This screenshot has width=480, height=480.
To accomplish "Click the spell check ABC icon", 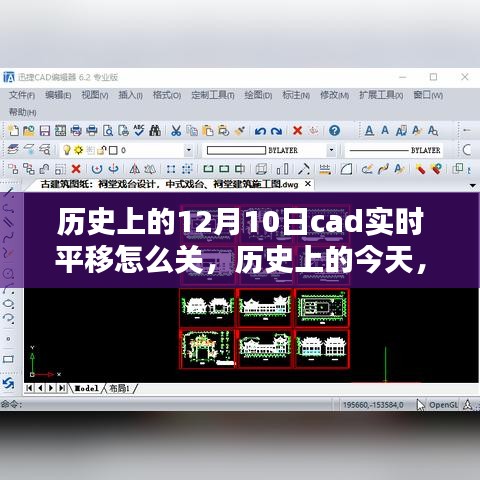I will [139, 130].
